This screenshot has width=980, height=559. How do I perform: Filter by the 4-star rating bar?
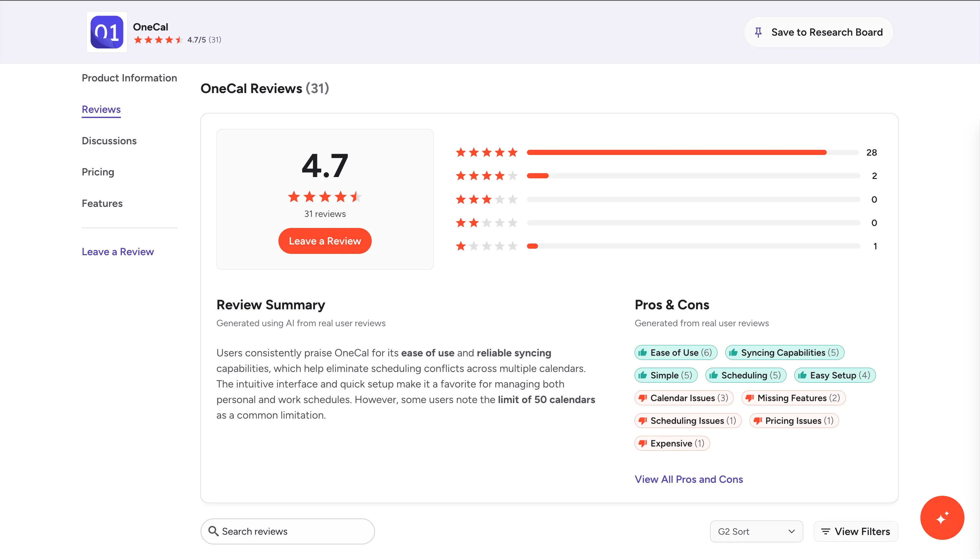point(693,176)
